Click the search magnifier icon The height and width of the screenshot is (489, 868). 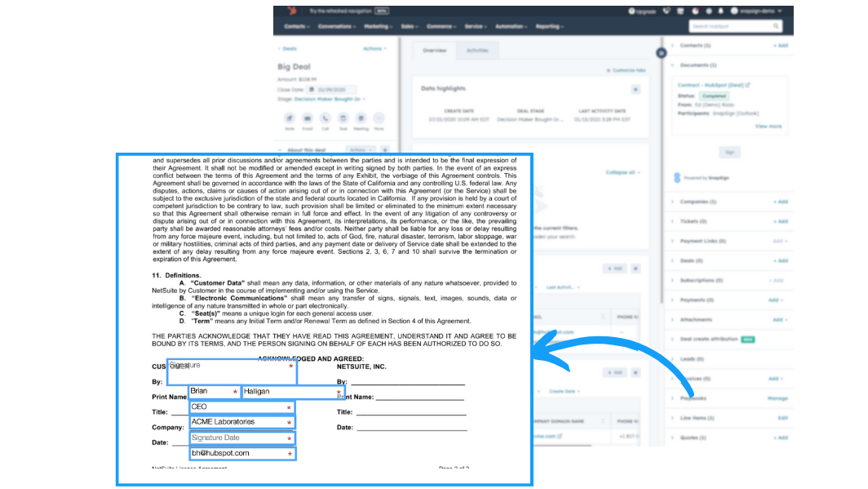point(776,26)
